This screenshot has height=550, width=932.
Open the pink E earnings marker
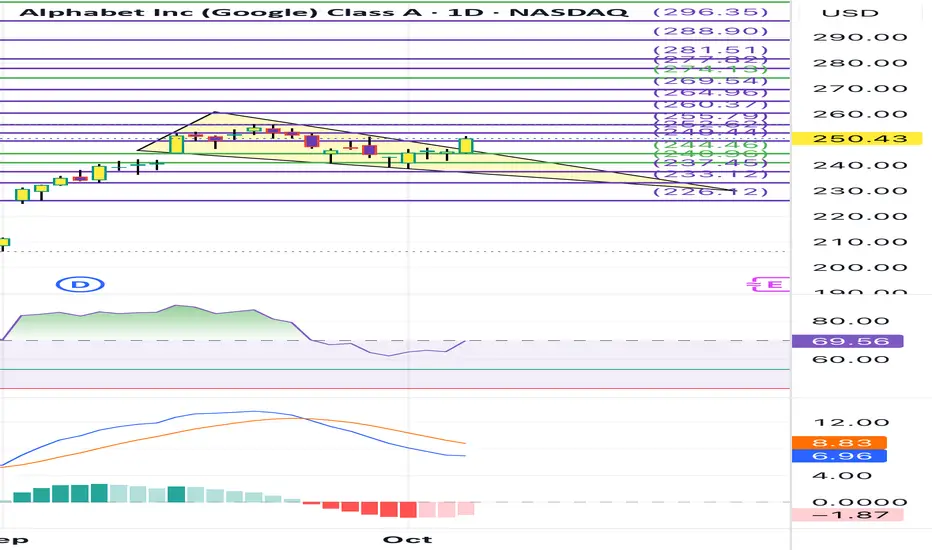[x=769, y=285]
